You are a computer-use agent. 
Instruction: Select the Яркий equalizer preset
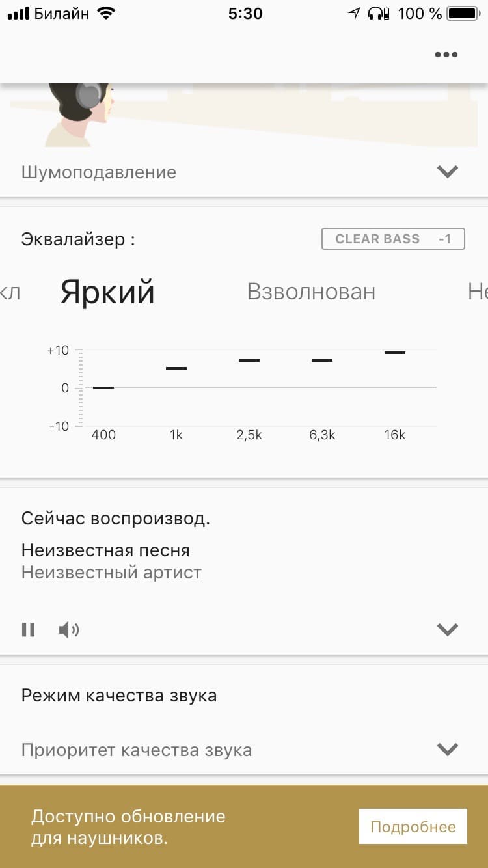(x=107, y=292)
